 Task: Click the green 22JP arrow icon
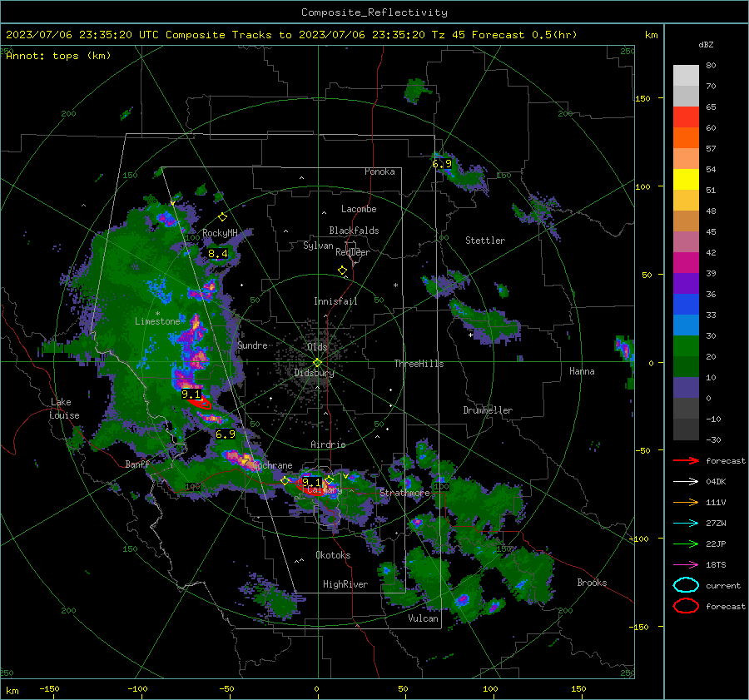coord(686,544)
